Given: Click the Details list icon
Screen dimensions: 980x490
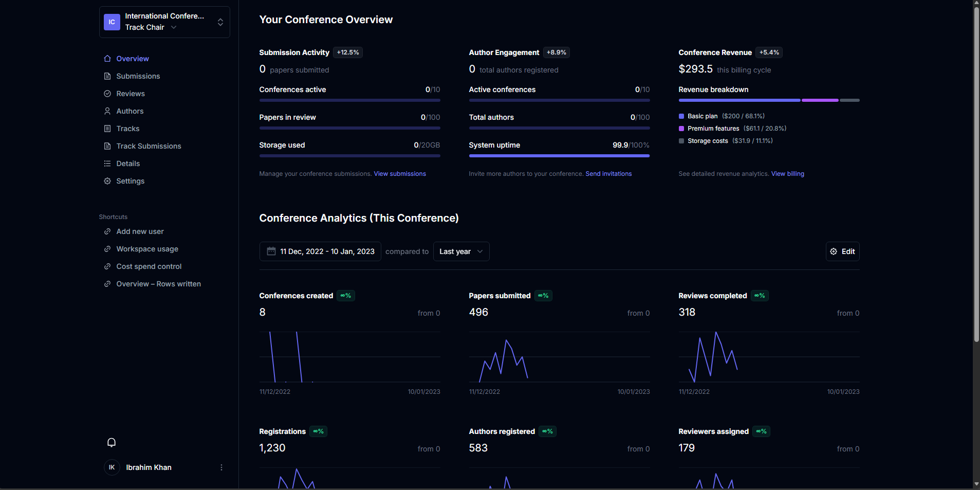Looking at the screenshot, I should (107, 164).
